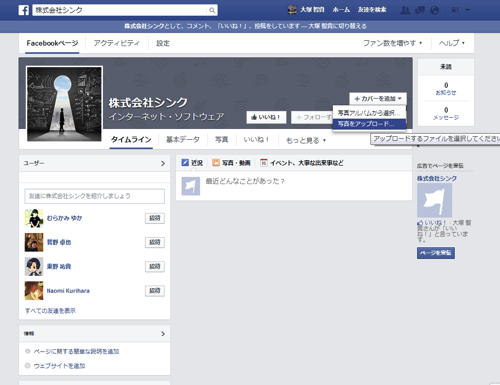Click the large flag ad thumbnail
The image size is (500, 385).
434,200
